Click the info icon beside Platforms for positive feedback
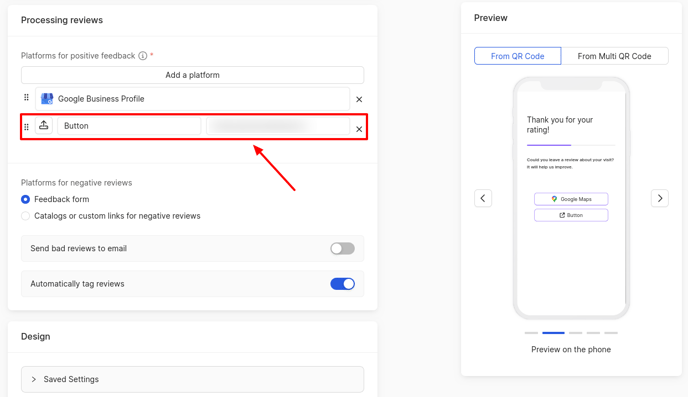Screen dimensions: 688x397 143,56
